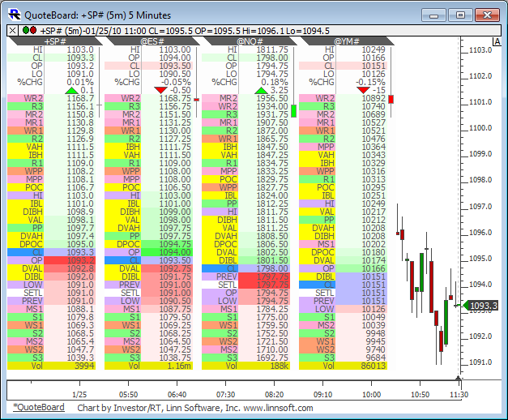This screenshot has width=508, height=420.
Task: Select the @ES# column header tab
Action: pos(152,41)
